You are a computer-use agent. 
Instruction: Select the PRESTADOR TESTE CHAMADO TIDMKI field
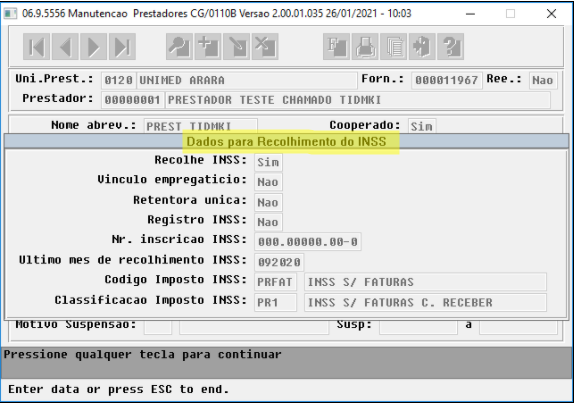(x=358, y=100)
